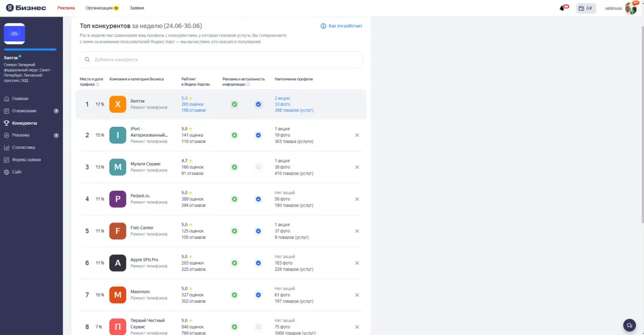Click the Добавить конкурента search field
This screenshot has width=644, height=335.
(221, 59)
